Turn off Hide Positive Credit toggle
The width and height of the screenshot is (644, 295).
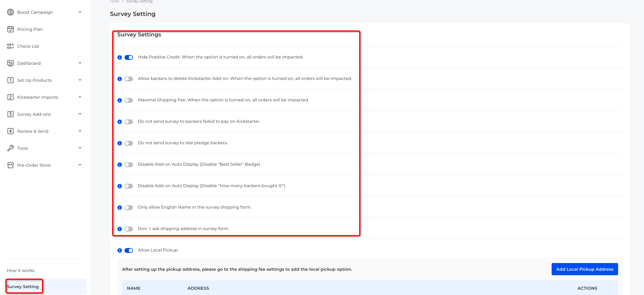(129, 57)
